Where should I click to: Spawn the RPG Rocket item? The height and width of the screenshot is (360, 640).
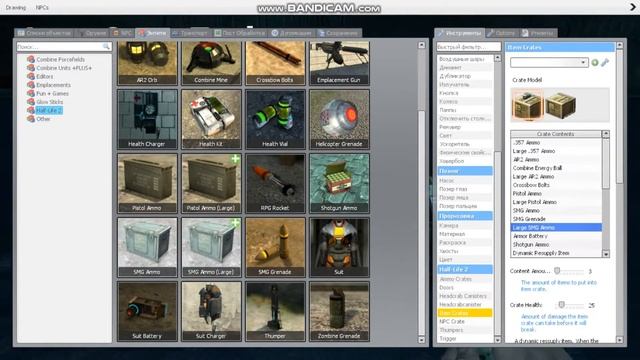click(276, 183)
